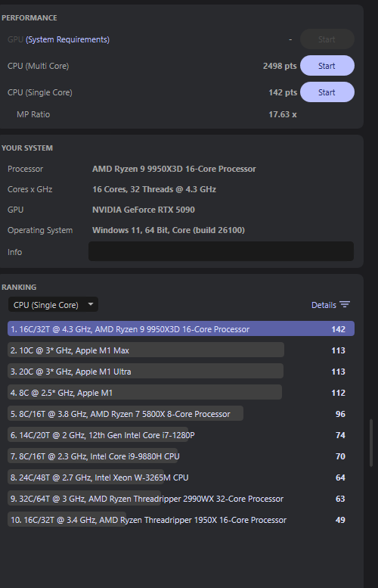Select the Ryzen 9 9950X3D ranking entry
This screenshot has height=588, width=378.
pyautogui.click(x=181, y=329)
